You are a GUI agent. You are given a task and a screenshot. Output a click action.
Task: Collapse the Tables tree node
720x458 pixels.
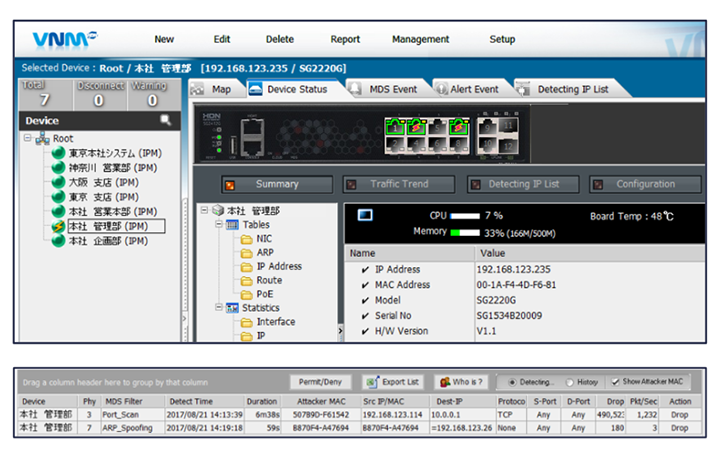click(x=219, y=225)
